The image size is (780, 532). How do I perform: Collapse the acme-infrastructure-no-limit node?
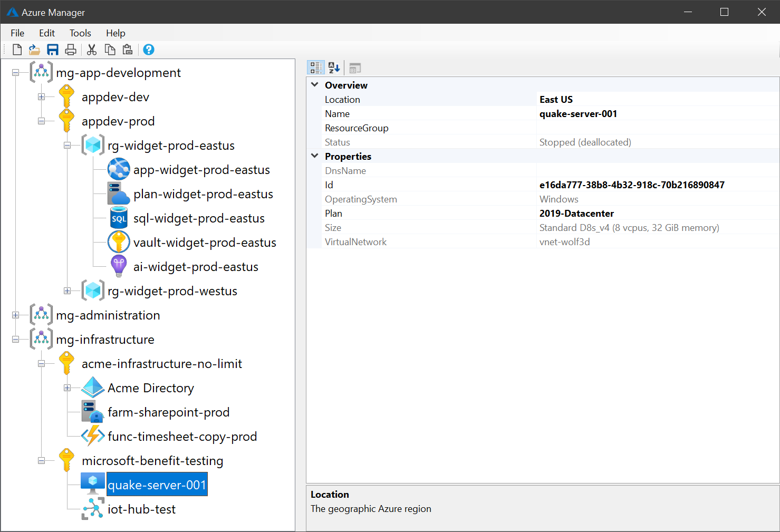(x=41, y=364)
